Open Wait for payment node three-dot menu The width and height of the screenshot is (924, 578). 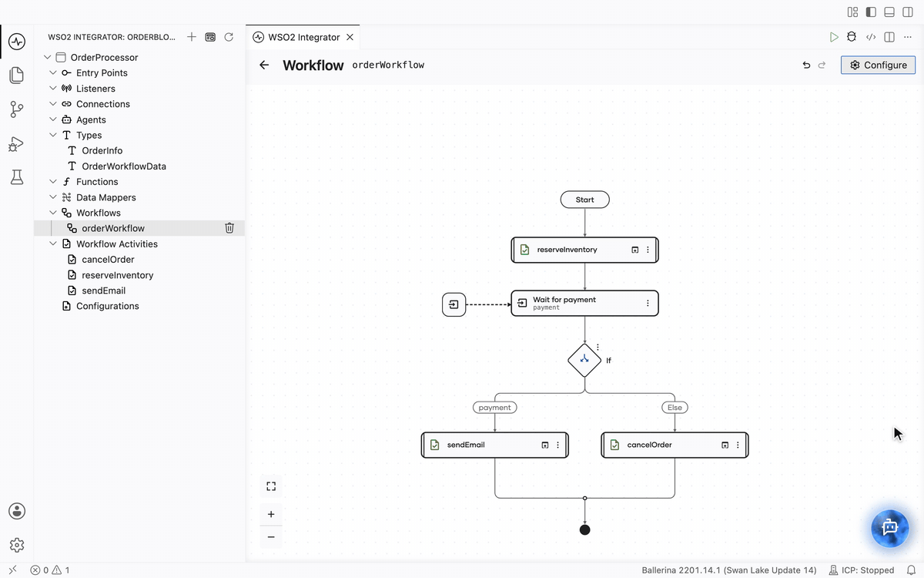point(648,303)
